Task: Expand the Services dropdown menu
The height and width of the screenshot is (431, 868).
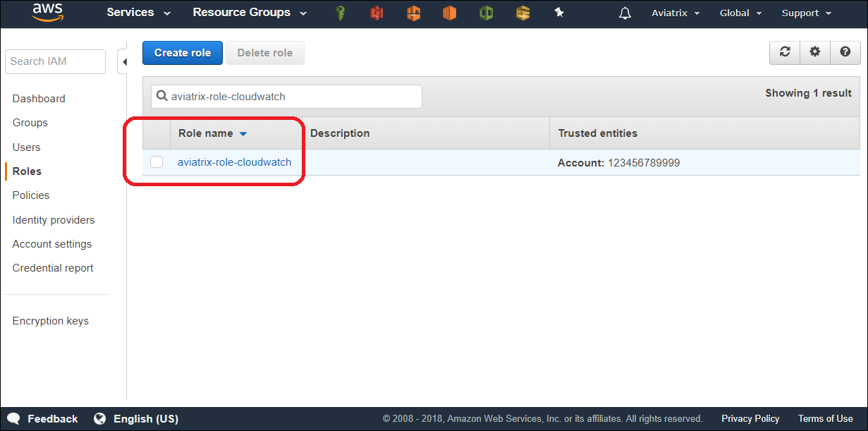Action: pos(138,13)
